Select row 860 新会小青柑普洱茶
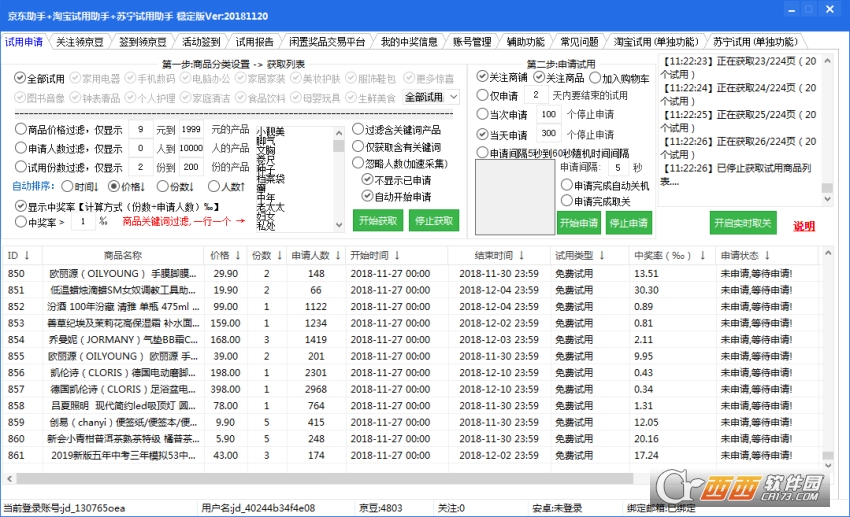Screen dimensions: 850x517 (410, 438)
